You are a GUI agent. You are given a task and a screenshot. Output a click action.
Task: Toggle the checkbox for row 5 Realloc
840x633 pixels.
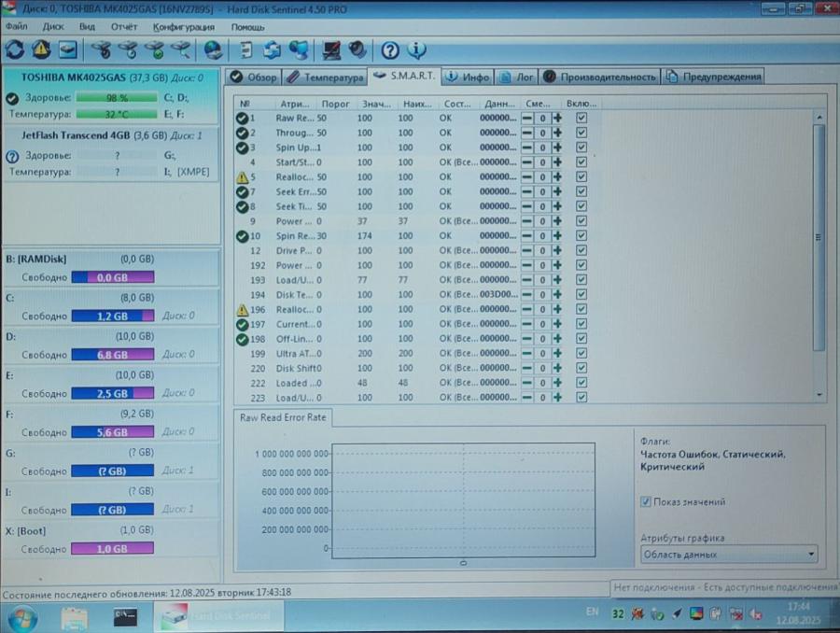point(581,176)
